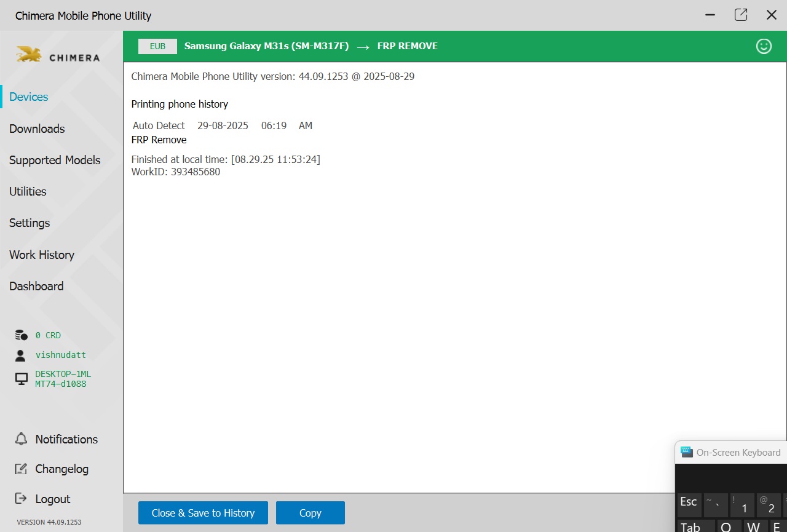Click the FRP Remove log line
Screen dimensions: 787x532
pos(159,140)
